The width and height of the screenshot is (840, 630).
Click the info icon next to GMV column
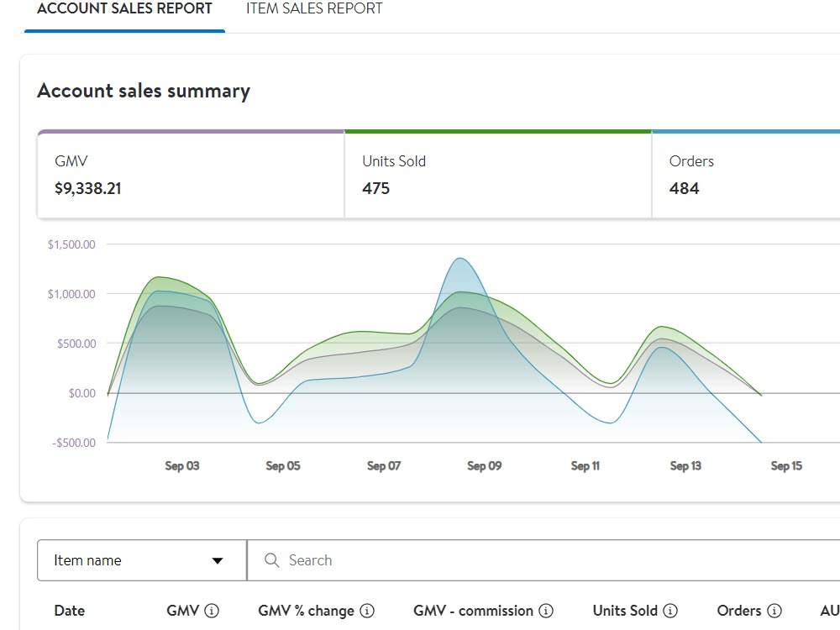(x=213, y=611)
